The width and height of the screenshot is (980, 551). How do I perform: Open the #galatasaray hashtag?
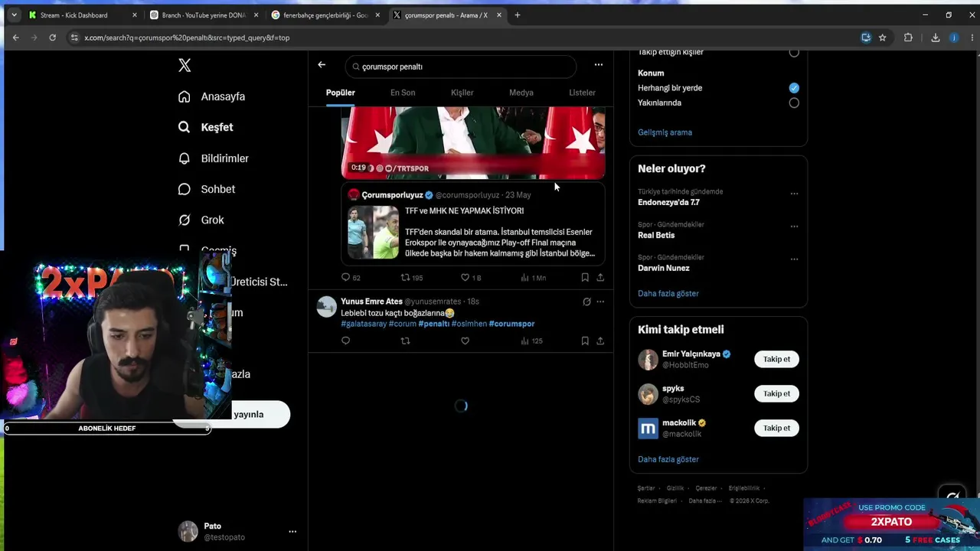pos(364,324)
